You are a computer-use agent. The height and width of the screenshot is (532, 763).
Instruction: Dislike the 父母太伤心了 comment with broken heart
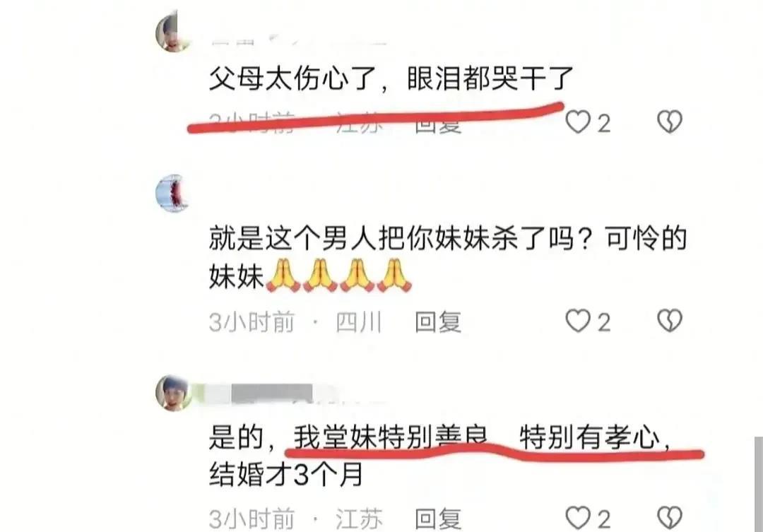click(x=670, y=122)
